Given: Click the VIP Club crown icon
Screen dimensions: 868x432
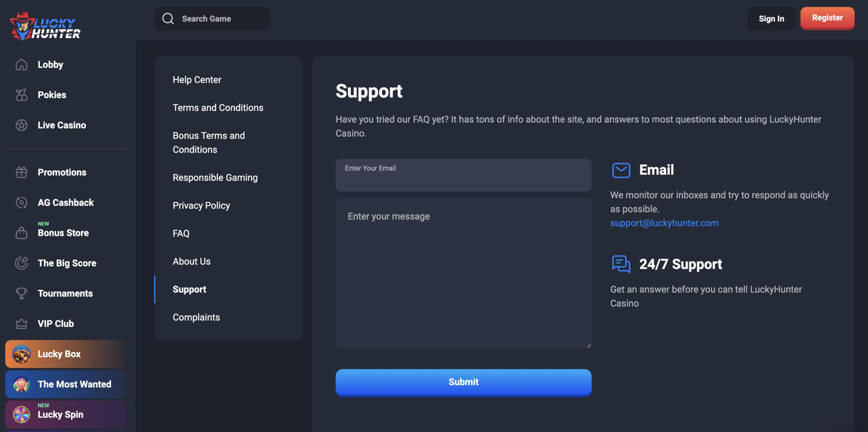Looking at the screenshot, I should [21, 324].
